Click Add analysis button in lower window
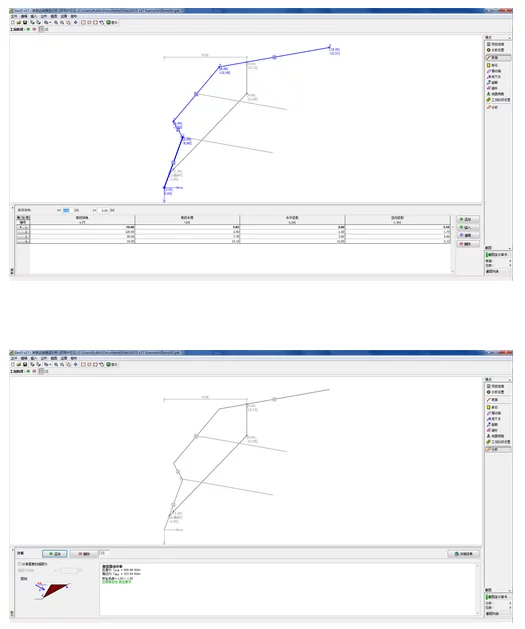The height and width of the screenshot is (629, 525). click(55, 554)
